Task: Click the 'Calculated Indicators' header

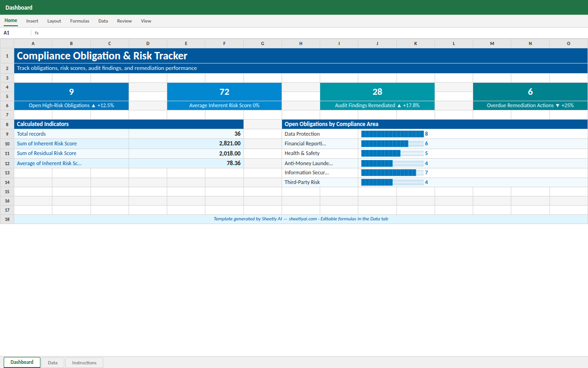Action: pyautogui.click(x=129, y=124)
